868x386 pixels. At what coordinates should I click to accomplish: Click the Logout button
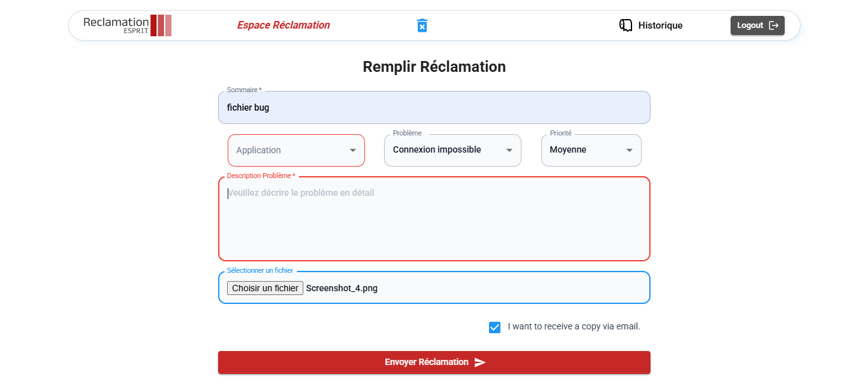(x=757, y=25)
